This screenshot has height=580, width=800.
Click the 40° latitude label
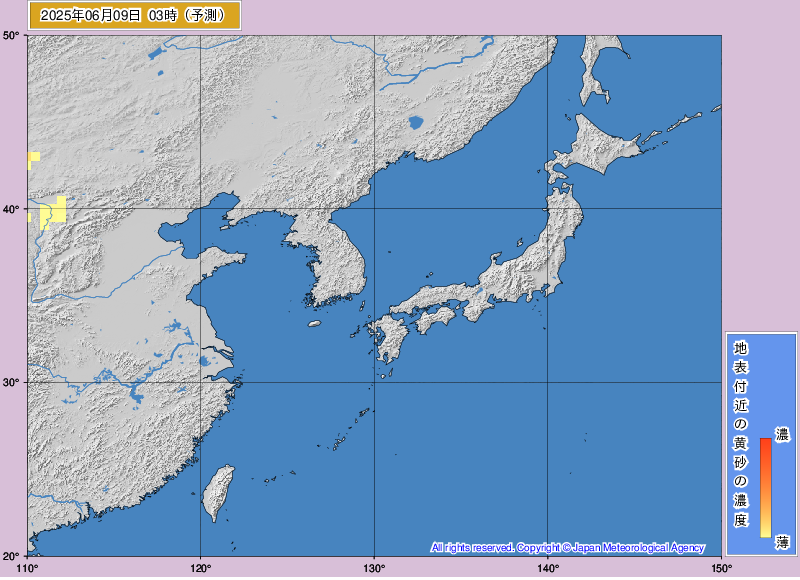pyautogui.click(x=12, y=209)
